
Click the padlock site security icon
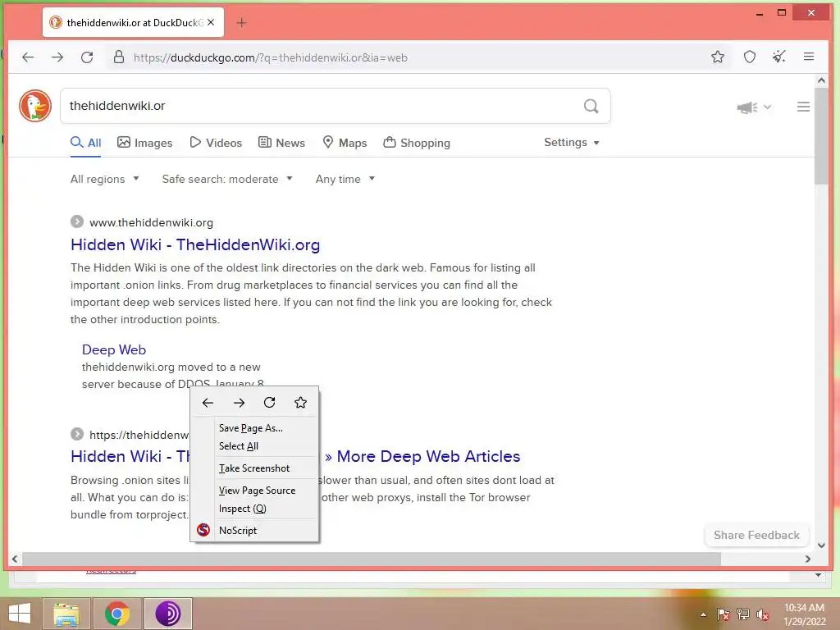click(x=119, y=57)
